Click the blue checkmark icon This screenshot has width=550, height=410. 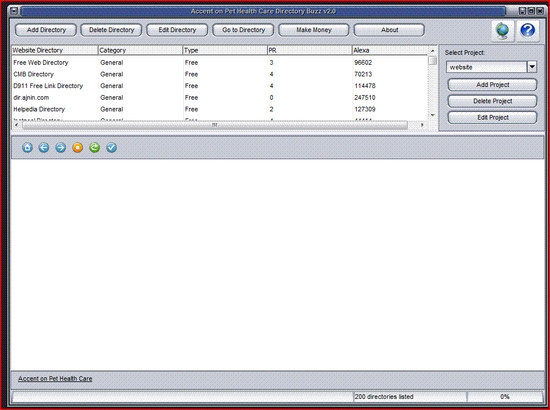tap(112, 147)
